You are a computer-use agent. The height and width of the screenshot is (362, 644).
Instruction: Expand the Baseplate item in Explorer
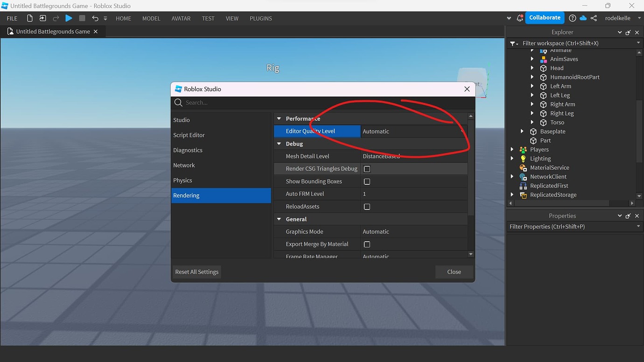522,132
